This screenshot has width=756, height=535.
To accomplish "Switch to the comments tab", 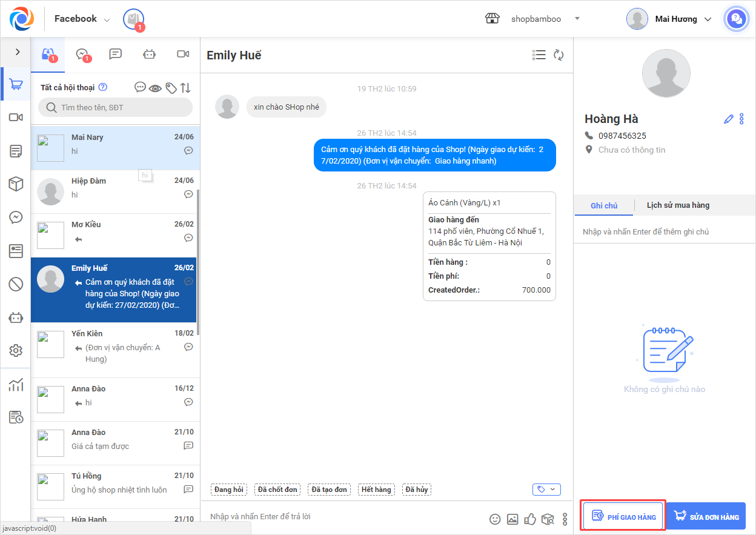I will click(115, 54).
